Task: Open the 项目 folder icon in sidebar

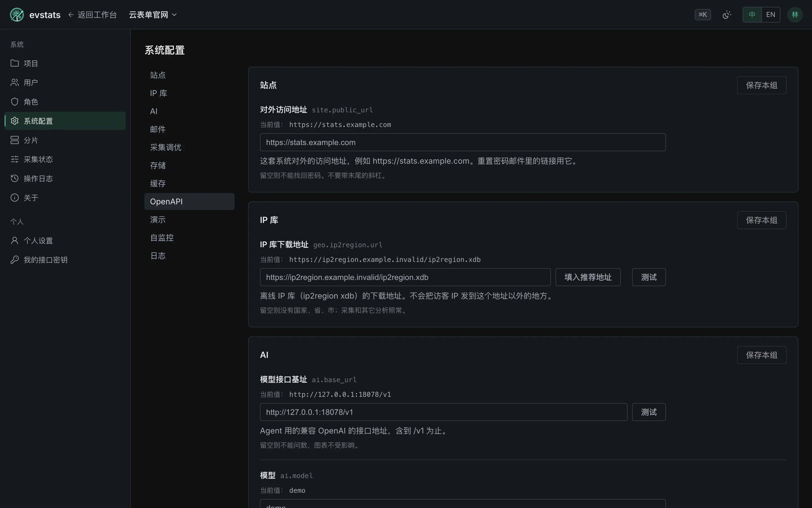Action: pyautogui.click(x=14, y=63)
